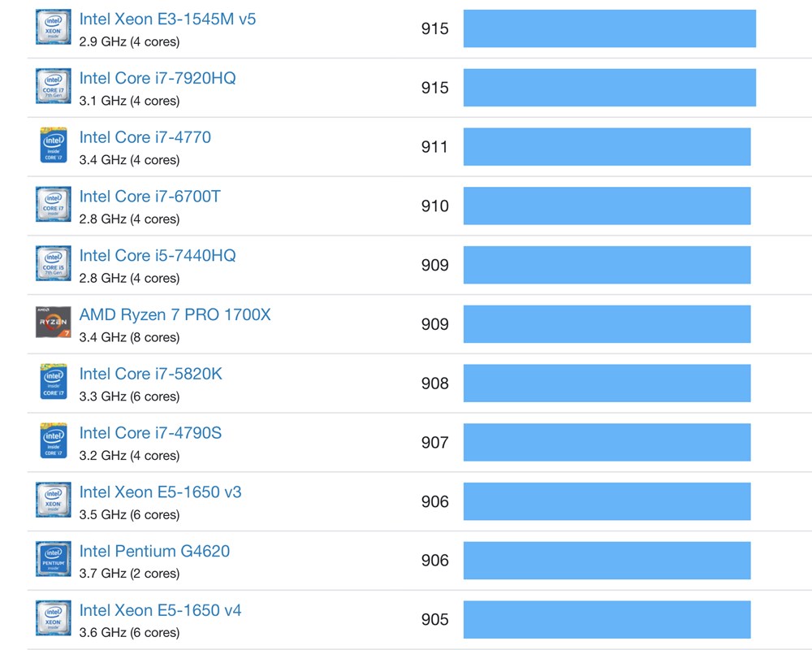Image resolution: width=812 pixels, height=650 pixels.
Task: Open the Intel Core i7-4790S link
Action: (x=150, y=433)
